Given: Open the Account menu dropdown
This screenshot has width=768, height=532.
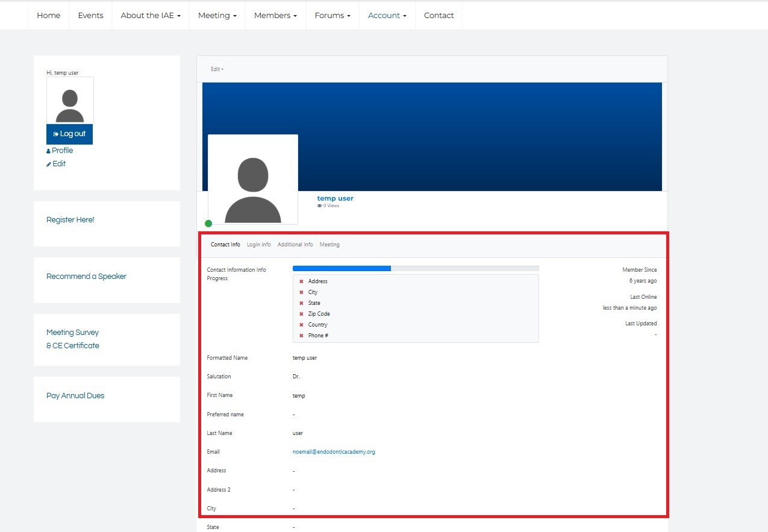Looking at the screenshot, I should point(387,16).
